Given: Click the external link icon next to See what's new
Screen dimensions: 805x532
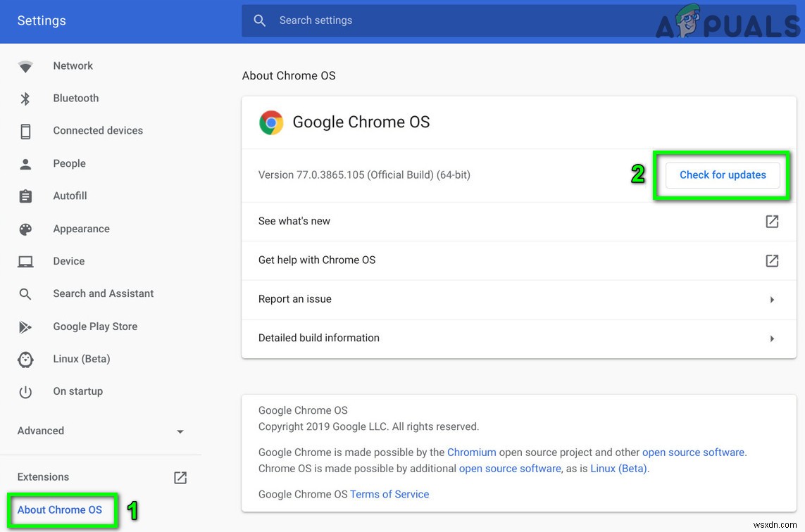Looking at the screenshot, I should coord(772,221).
